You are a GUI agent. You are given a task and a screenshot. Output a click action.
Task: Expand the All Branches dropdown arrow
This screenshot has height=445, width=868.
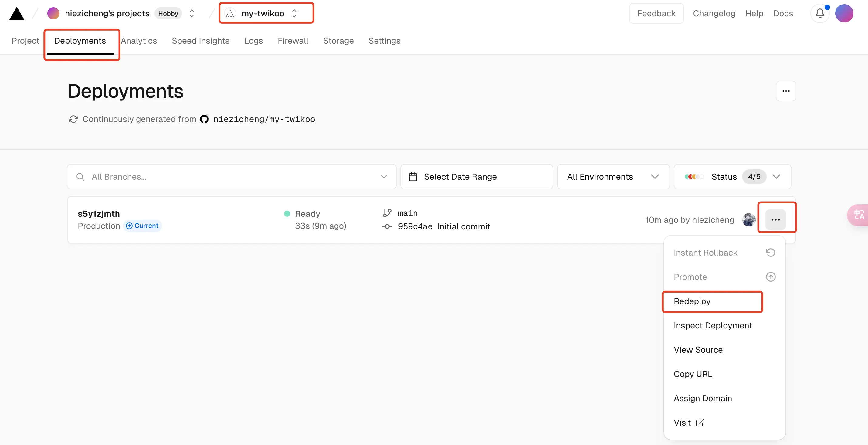[x=384, y=177]
